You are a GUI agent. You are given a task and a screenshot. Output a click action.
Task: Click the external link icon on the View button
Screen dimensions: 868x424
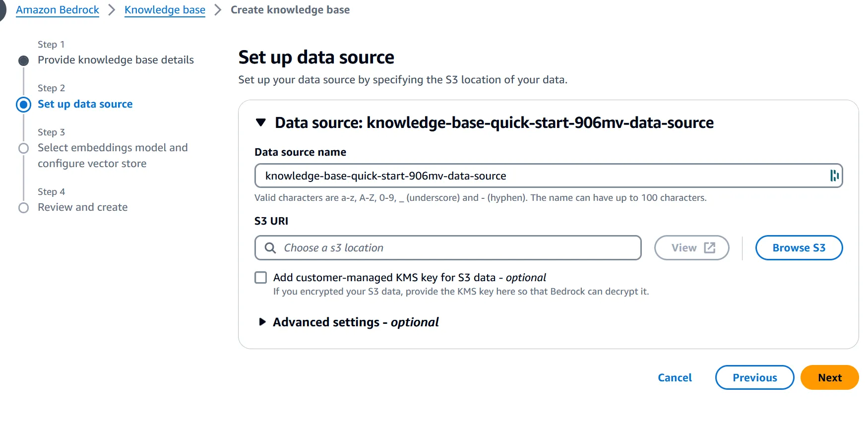(710, 247)
